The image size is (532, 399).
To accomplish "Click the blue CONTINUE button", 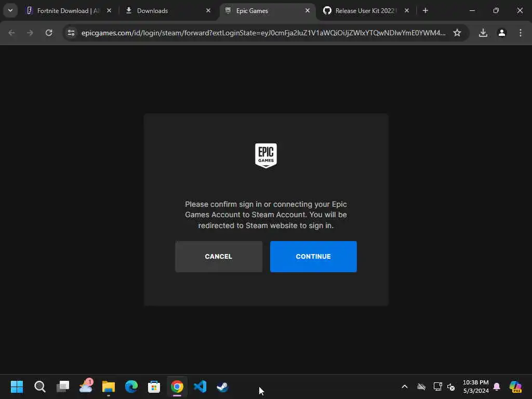I will click(x=313, y=257).
